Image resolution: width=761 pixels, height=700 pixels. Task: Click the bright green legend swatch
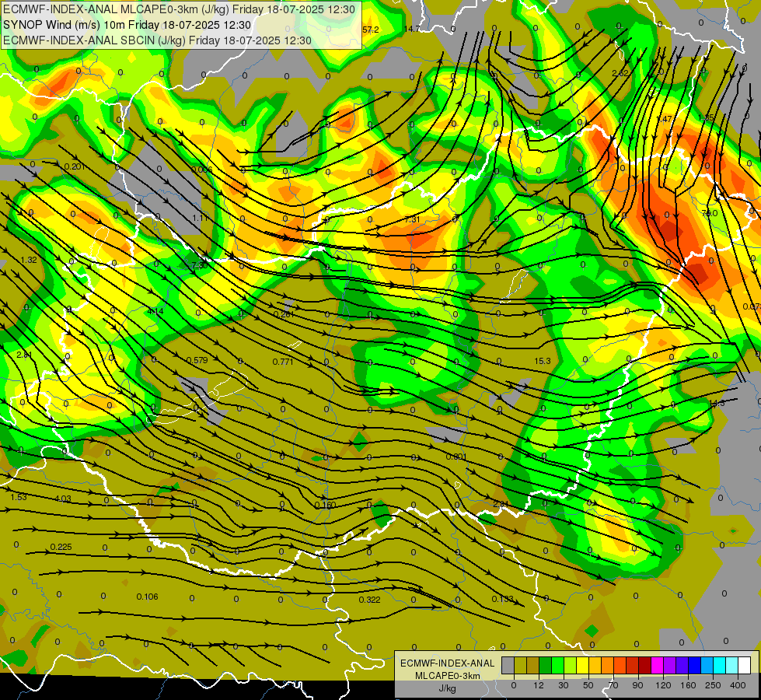coord(558,665)
